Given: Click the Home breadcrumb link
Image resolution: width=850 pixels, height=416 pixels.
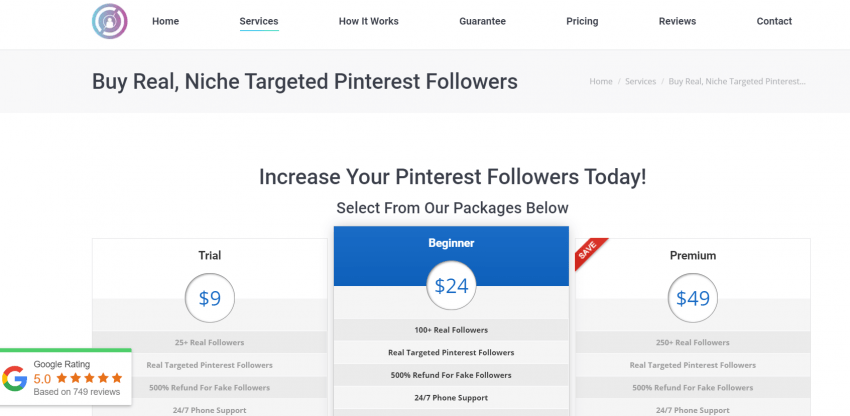Looking at the screenshot, I should click(x=601, y=81).
